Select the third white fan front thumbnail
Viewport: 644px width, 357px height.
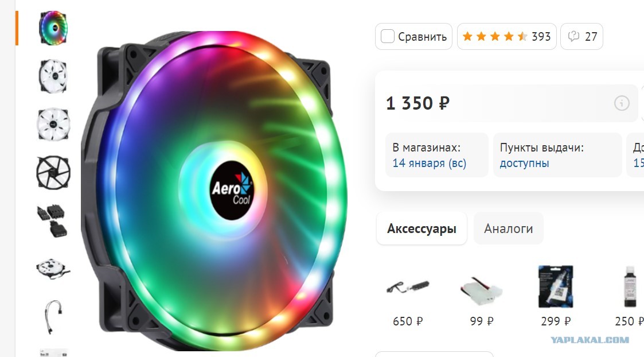click(53, 124)
